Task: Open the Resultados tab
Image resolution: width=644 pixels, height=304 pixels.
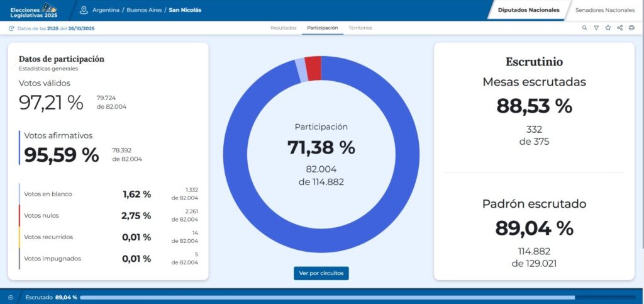Action: (x=284, y=28)
